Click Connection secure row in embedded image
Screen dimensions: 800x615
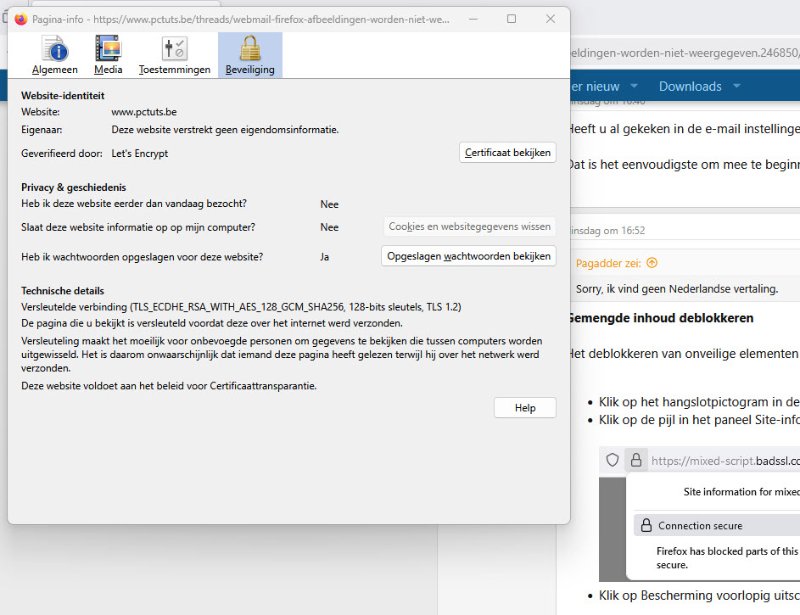pyautogui.click(x=700, y=525)
